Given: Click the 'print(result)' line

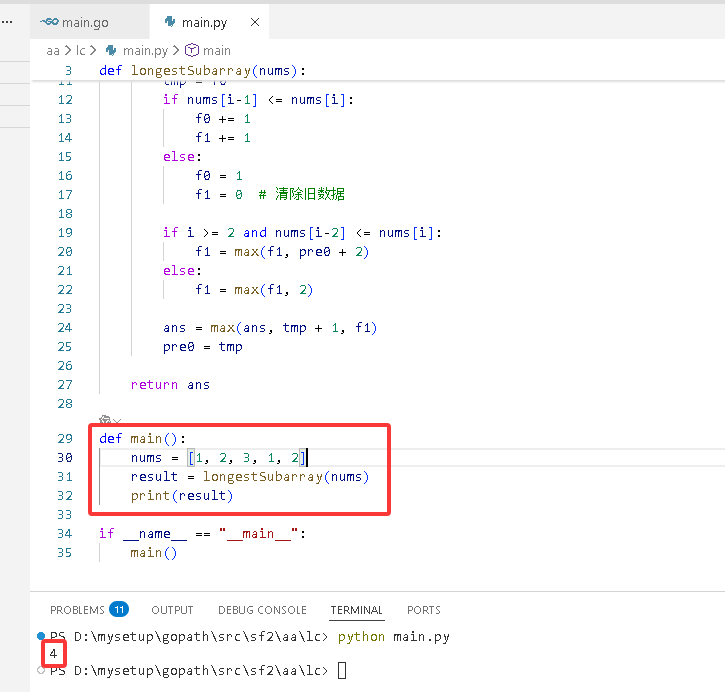Looking at the screenshot, I should [x=182, y=496].
